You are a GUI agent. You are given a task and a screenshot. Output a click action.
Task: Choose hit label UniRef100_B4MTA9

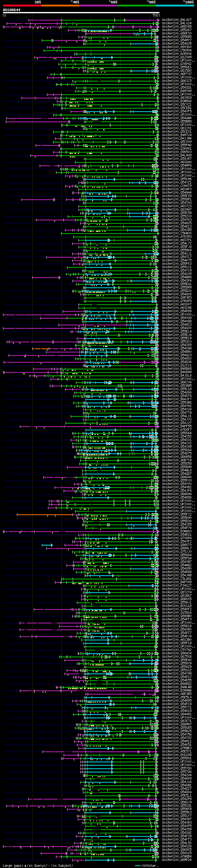(x=177, y=91)
